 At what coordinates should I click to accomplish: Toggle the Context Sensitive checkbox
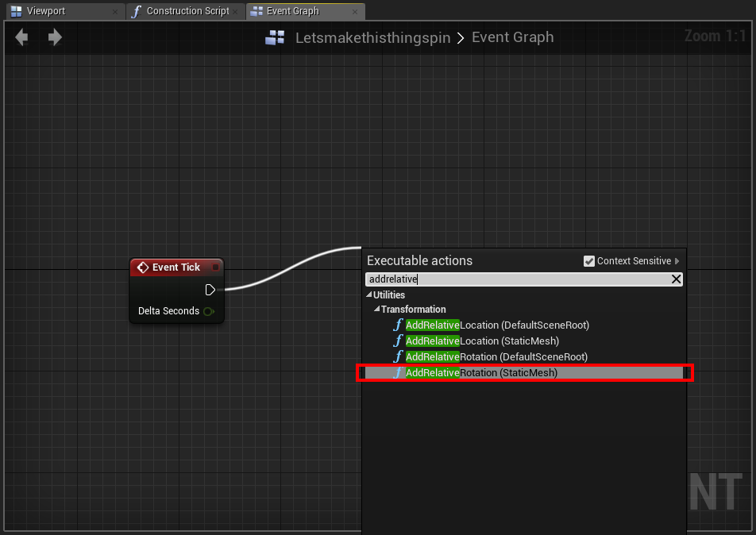click(588, 261)
